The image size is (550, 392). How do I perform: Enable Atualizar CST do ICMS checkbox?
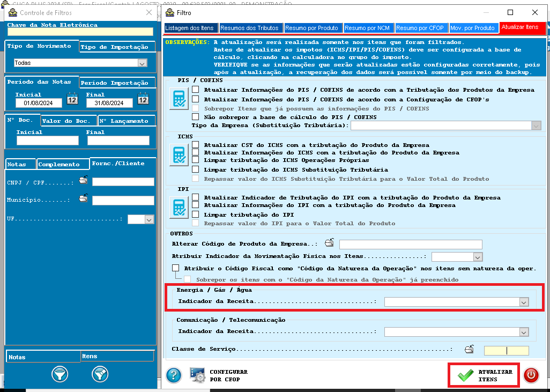195,145
